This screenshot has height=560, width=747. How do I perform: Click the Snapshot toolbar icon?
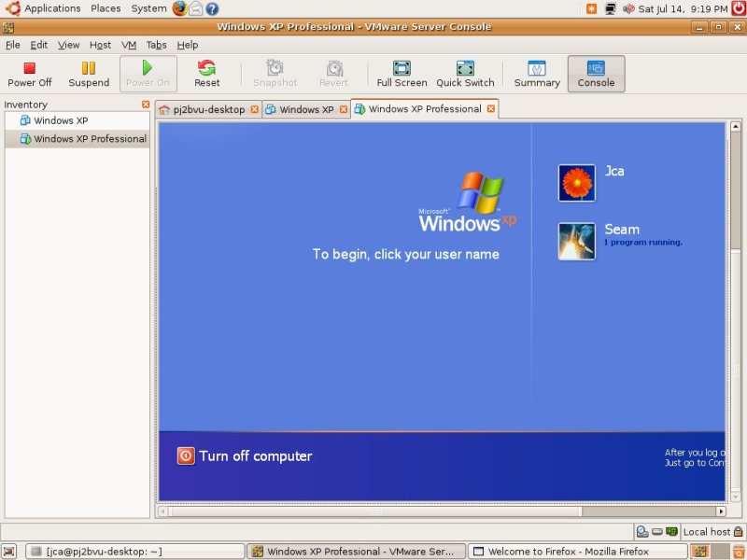(275, 68)
